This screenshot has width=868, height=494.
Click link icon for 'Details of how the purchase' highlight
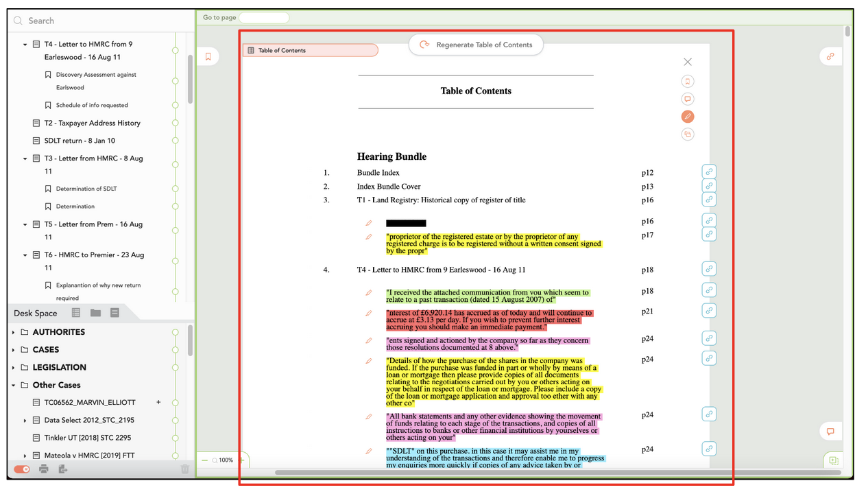(709, 358)
